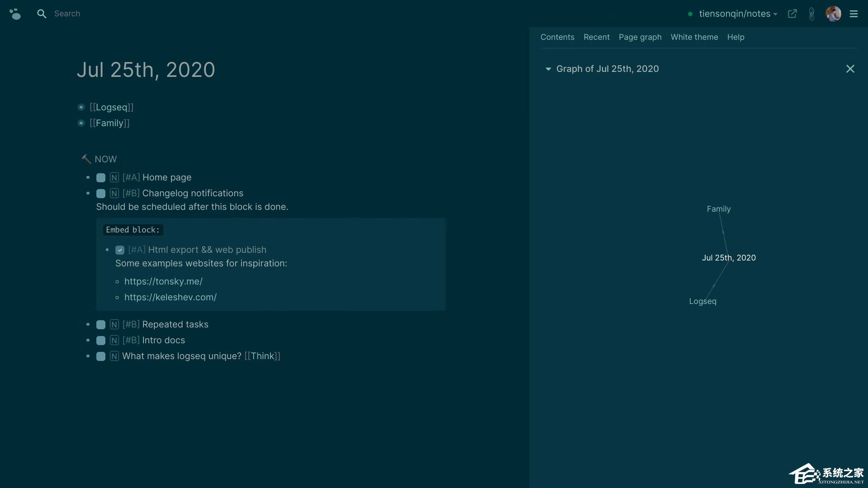Viewport: 868px width, 488px height.
Task: Open Help in the sidebar
Action: coord(735,37)
